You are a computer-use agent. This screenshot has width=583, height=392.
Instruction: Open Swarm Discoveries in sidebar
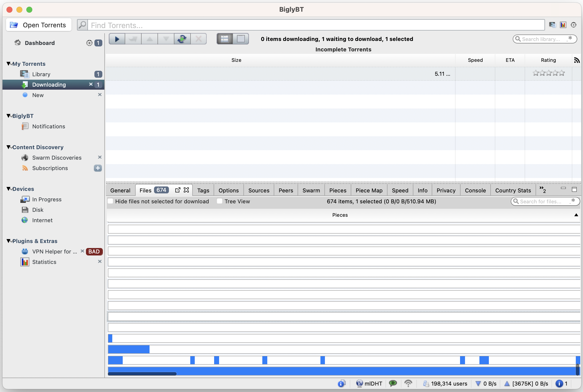(57, 158)
